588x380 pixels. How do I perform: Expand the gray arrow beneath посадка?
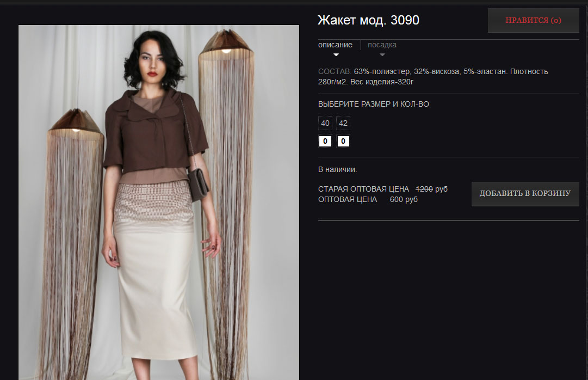click(382, 55)
